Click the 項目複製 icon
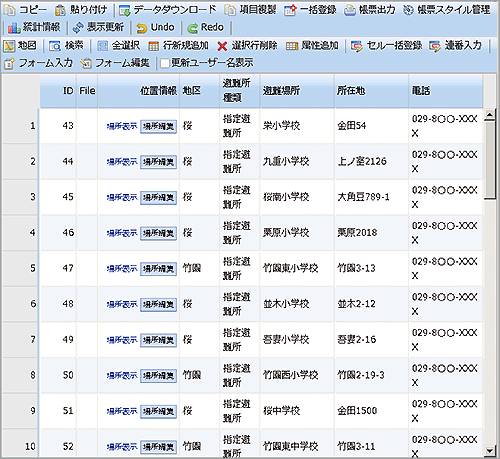This screenshot has height=459, width=500. click(230, 10)
